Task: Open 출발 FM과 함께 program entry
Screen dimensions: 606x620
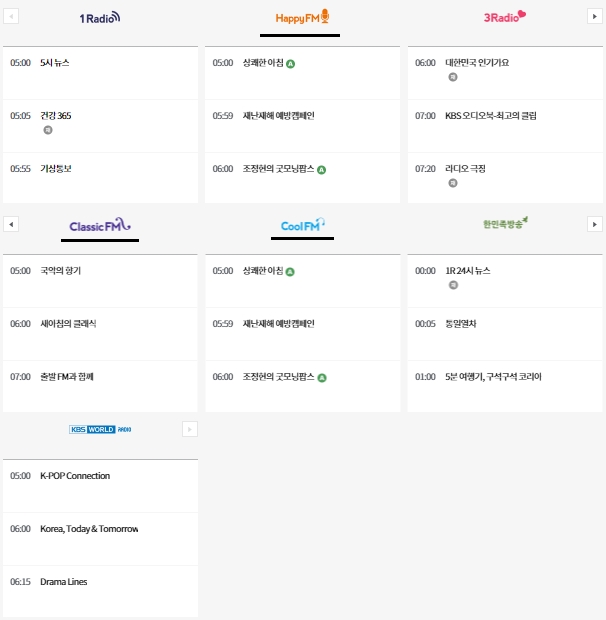Action: coord(67,377)
